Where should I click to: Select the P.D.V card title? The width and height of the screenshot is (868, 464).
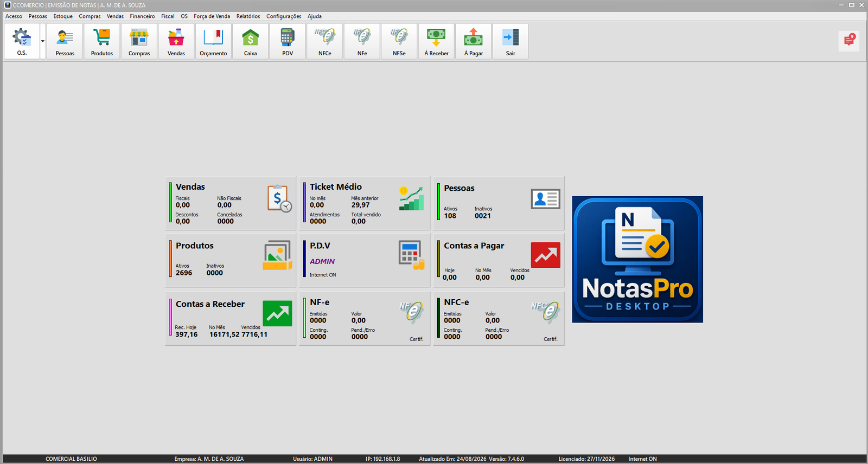[320, 246]
